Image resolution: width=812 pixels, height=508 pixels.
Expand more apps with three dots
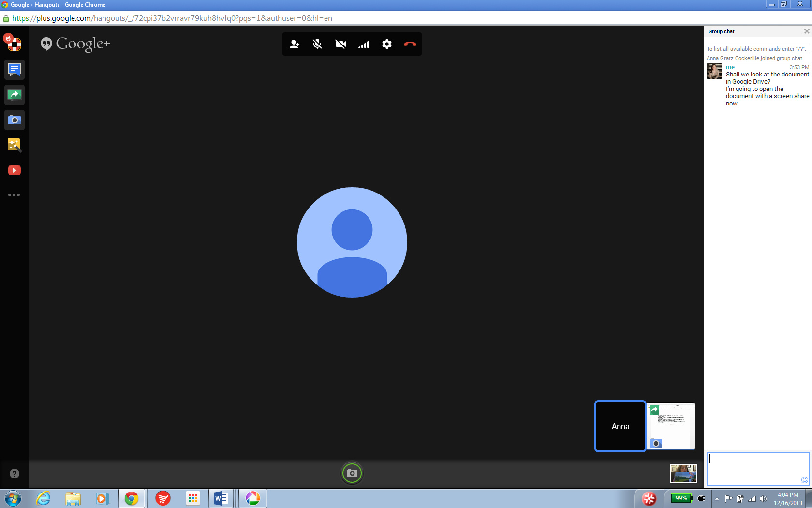tap(14, 195)
